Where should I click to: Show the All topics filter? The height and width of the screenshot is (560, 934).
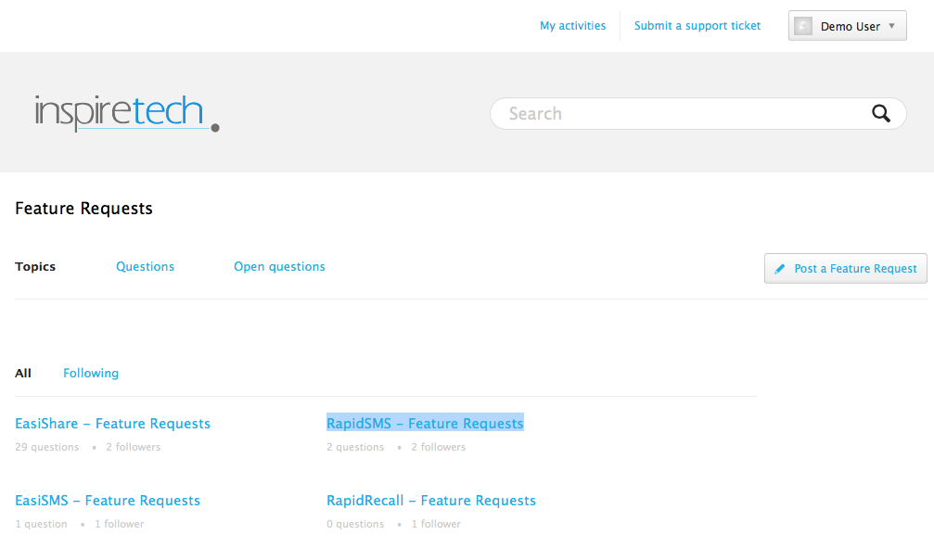pos(23,374)
